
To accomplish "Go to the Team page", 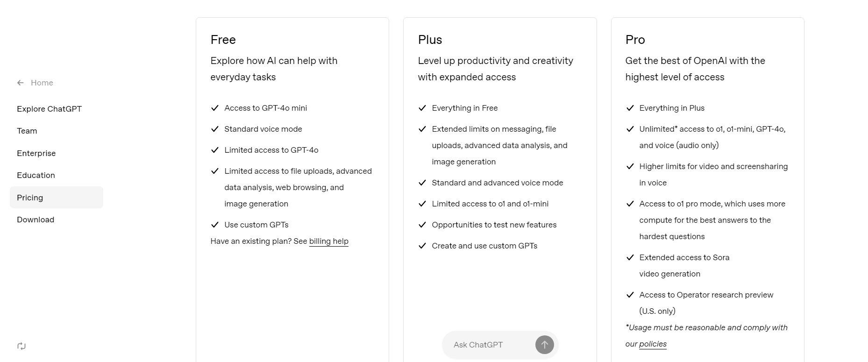I will tap(27, 131).
